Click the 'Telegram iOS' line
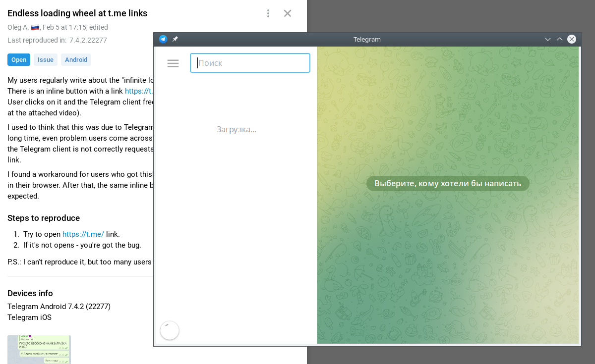This screenshot has width=595, height=364. tap(29, 317)
